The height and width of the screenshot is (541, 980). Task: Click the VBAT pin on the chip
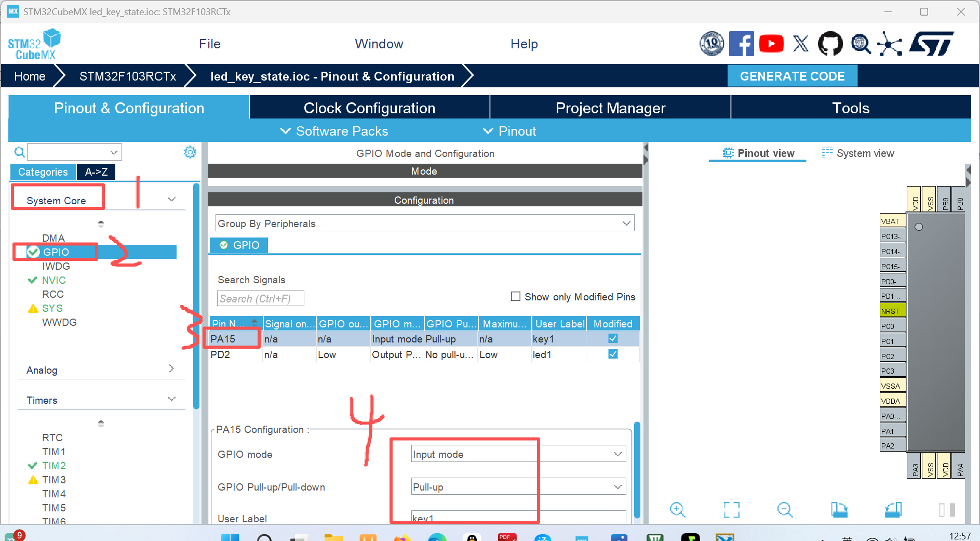pyautogui.click(x=892, y=221)
